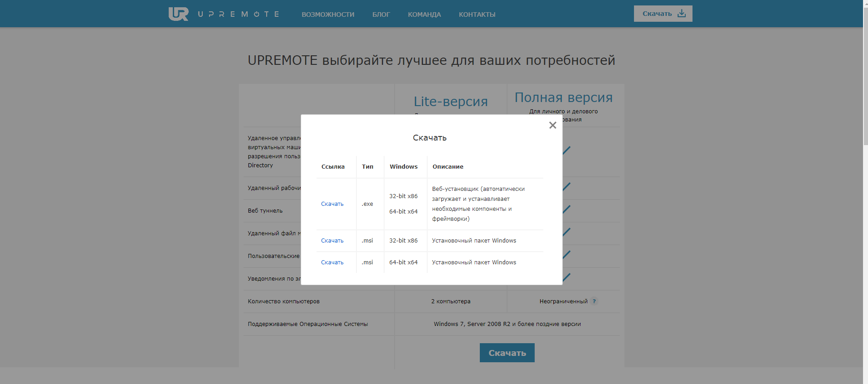Click the 32-bit x86 .msi Скачать link

[x=332, y=241]
